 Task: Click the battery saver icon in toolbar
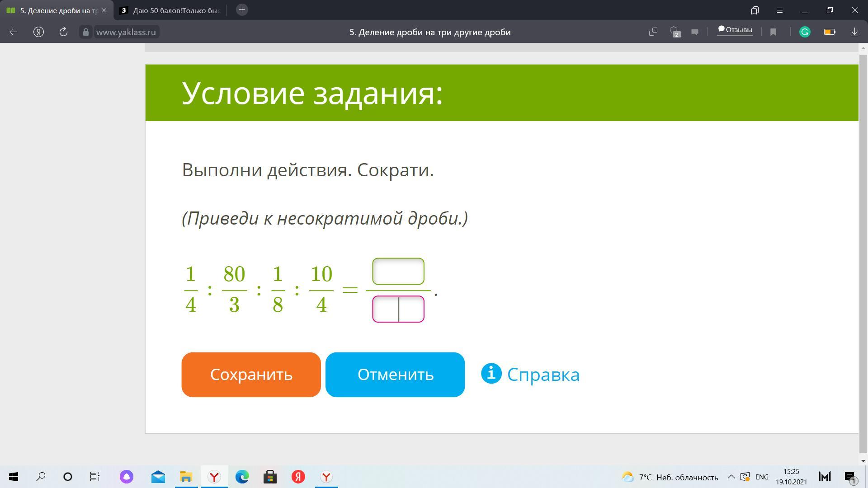point(830,32)
